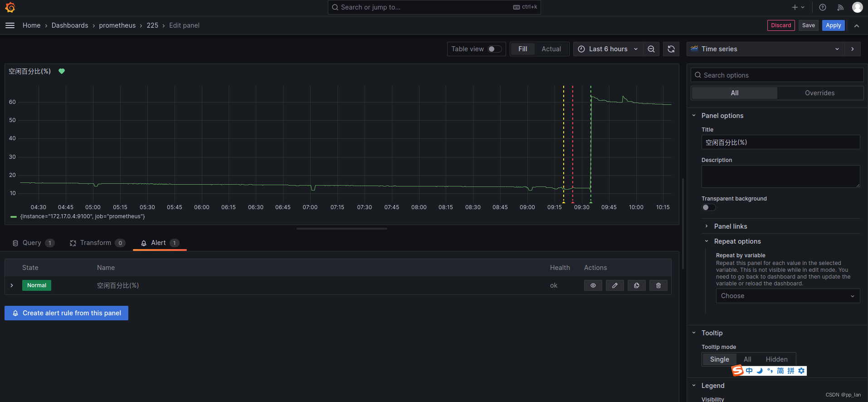Viewport: 868px width, 402px height.
Task: Go to the 225 dashboard breadcrumb
Action: coord(152,25)
